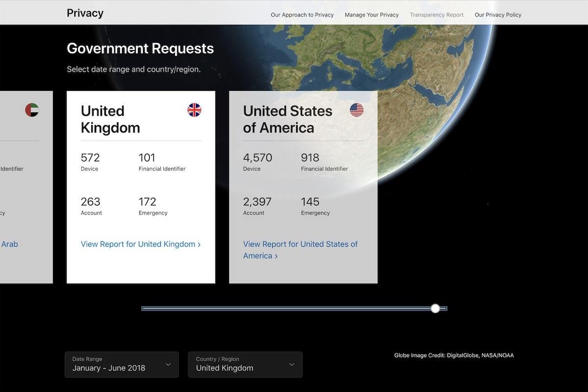Viewport: 588px width, 392px height.
Task: Click the Privacy page title
Action: 85,13
